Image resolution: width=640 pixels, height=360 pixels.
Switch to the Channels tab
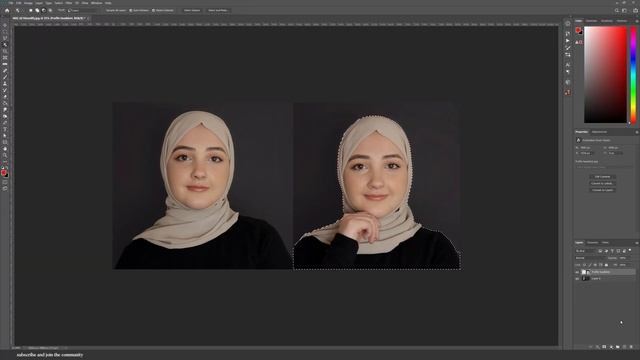pyautogui.click(x=593, y=242)
